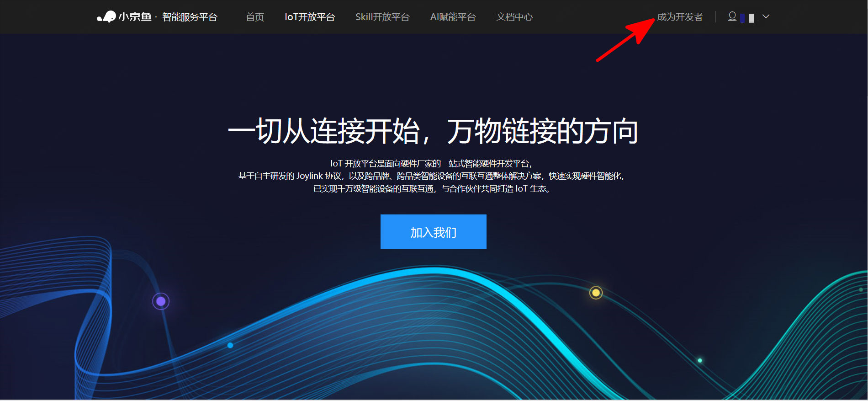Expand the account dropdown chevron
Image resolution: width=868 pixels, height=401 pixels.
click(766, 16)
